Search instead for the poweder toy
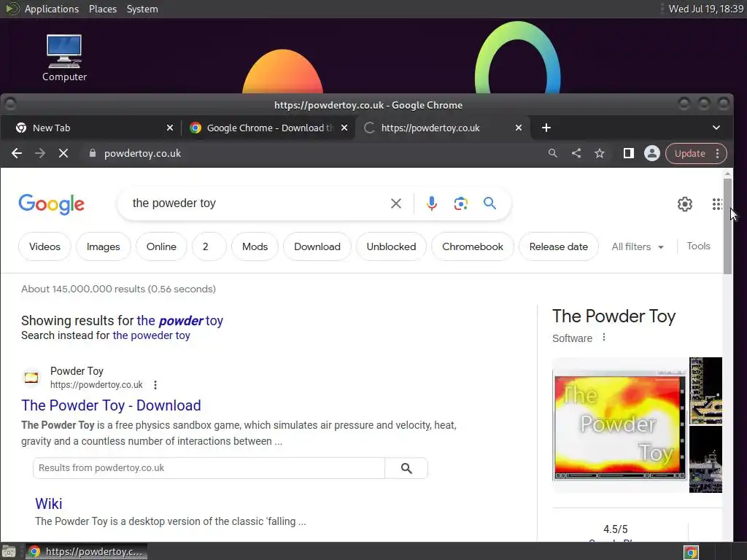 [x=152, y=335]
